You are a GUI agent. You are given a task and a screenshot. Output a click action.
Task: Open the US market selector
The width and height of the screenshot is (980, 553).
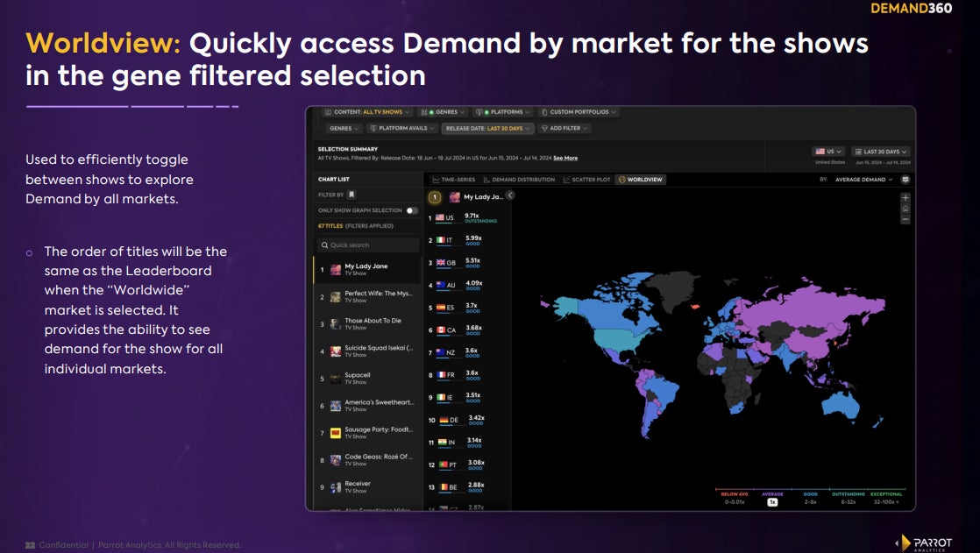(x=828, y=152)
